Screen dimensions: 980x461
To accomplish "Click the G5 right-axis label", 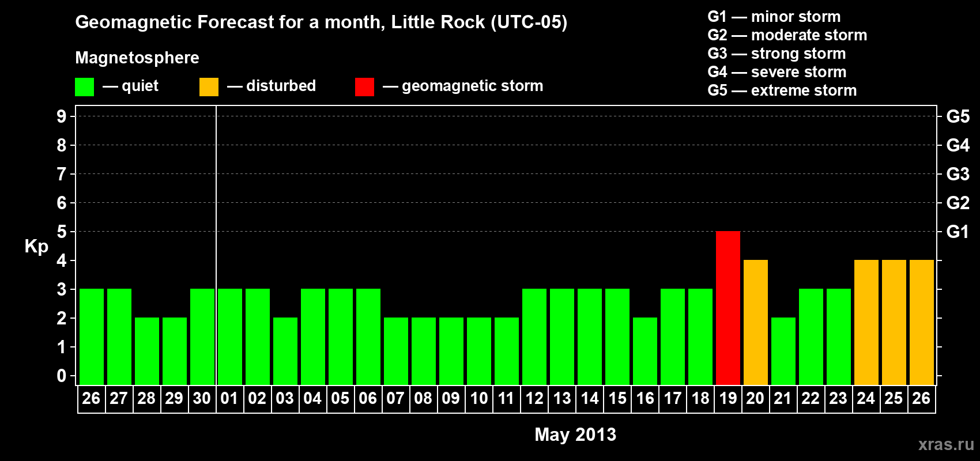I will (x=958, y=116).
